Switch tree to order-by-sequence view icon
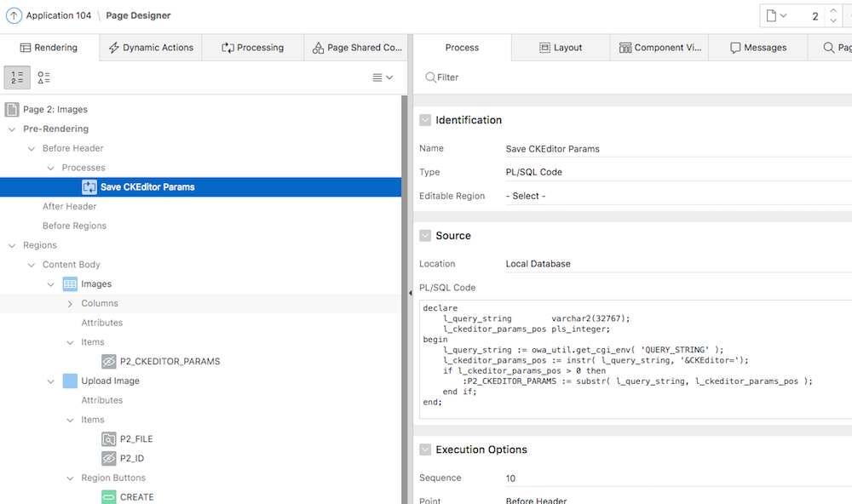The image size is (852, 504). (x=18, y=77)
